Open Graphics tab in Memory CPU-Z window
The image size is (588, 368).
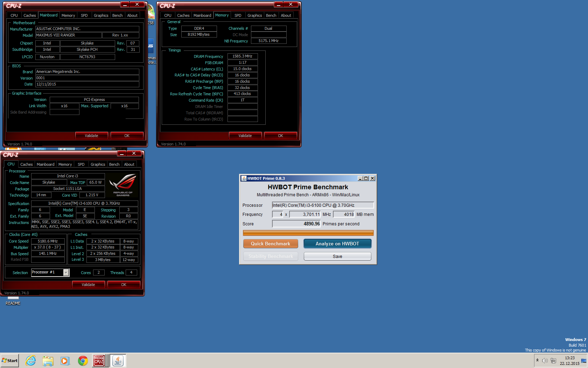[x=255, y=15]
